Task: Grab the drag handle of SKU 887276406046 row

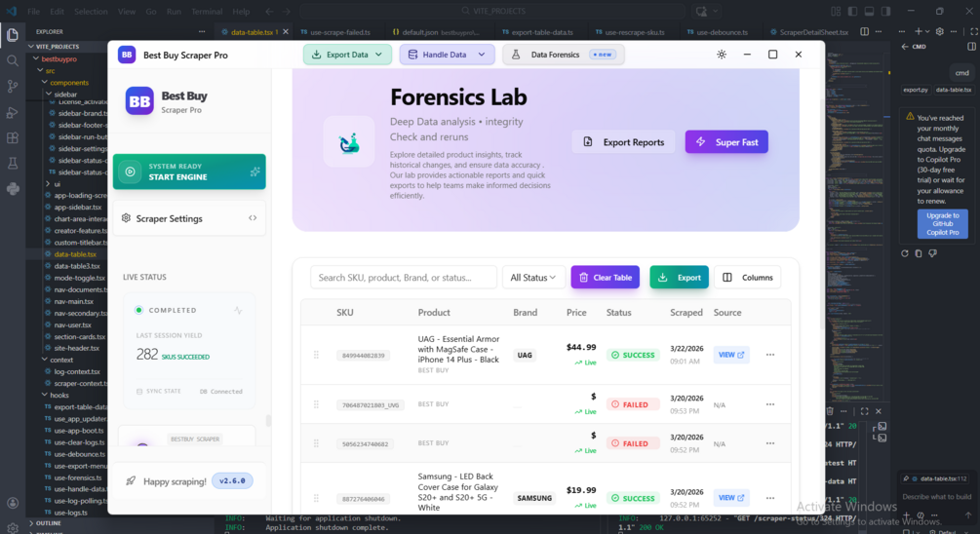Action: click(x=316, y=498)
